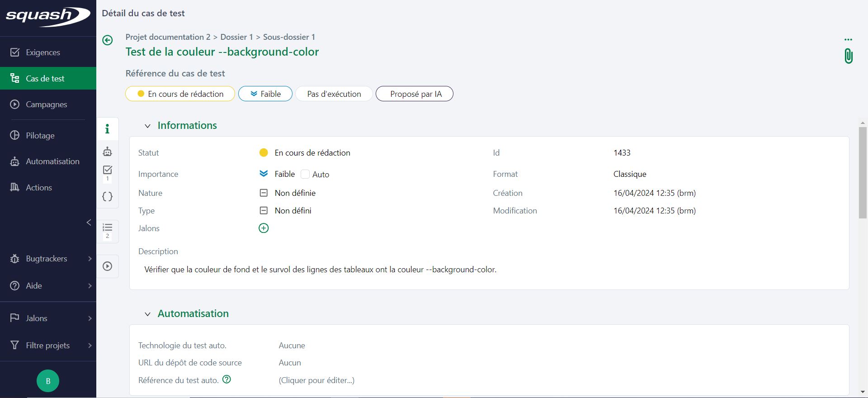
Task: Collapse the Informations section
Action: (147, 126)
